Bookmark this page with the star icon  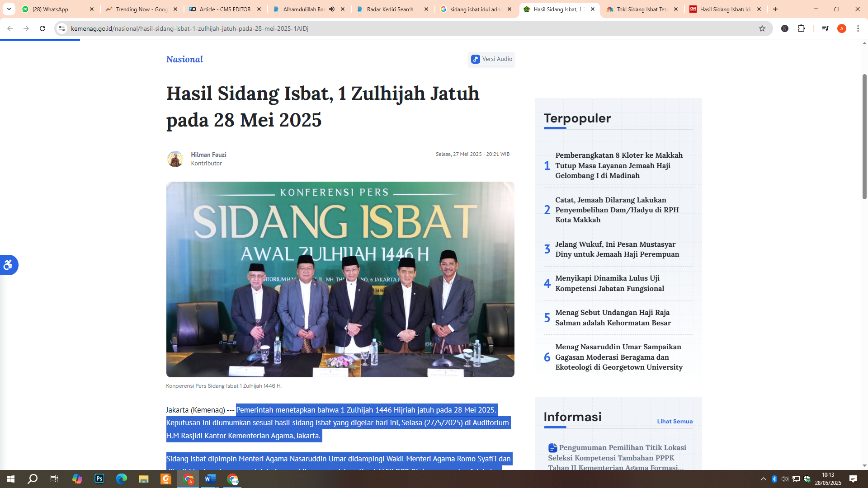click(x=763, y=28)
